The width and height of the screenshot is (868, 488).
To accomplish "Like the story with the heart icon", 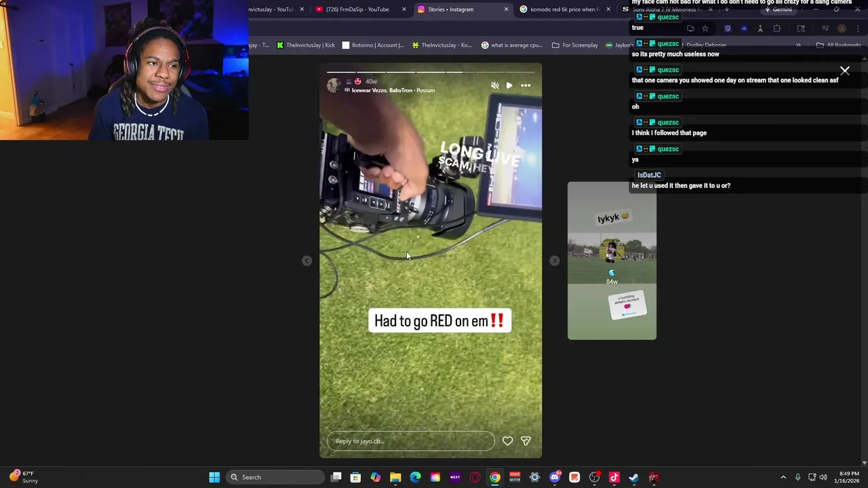I will [x=507, y=441].
